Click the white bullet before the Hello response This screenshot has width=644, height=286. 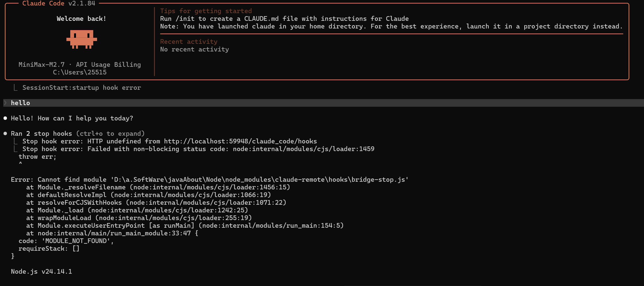[5, 118]
